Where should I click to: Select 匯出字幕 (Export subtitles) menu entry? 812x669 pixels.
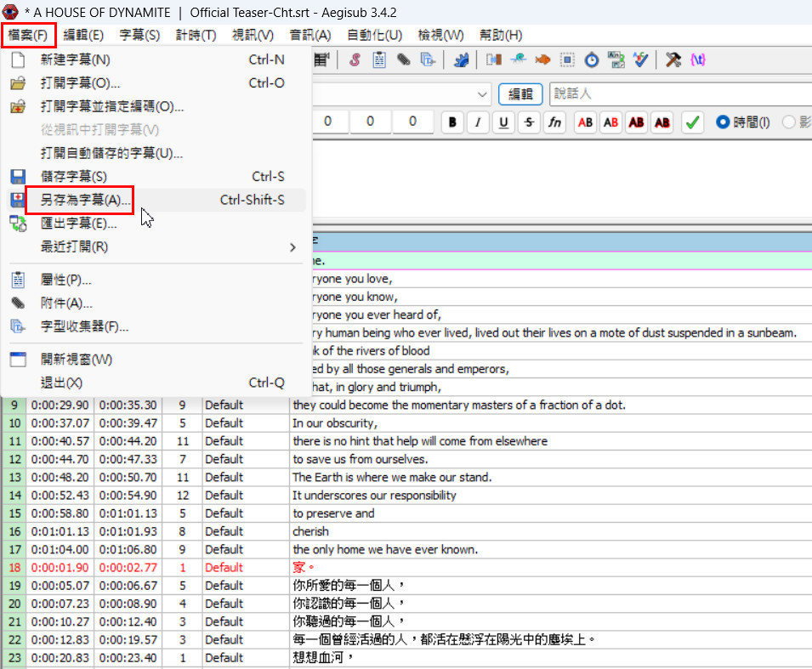click(x=78, y=224)
